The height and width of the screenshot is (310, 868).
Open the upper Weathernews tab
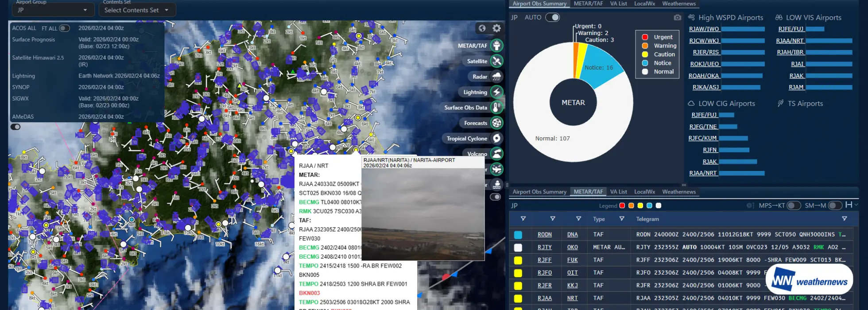679,4
